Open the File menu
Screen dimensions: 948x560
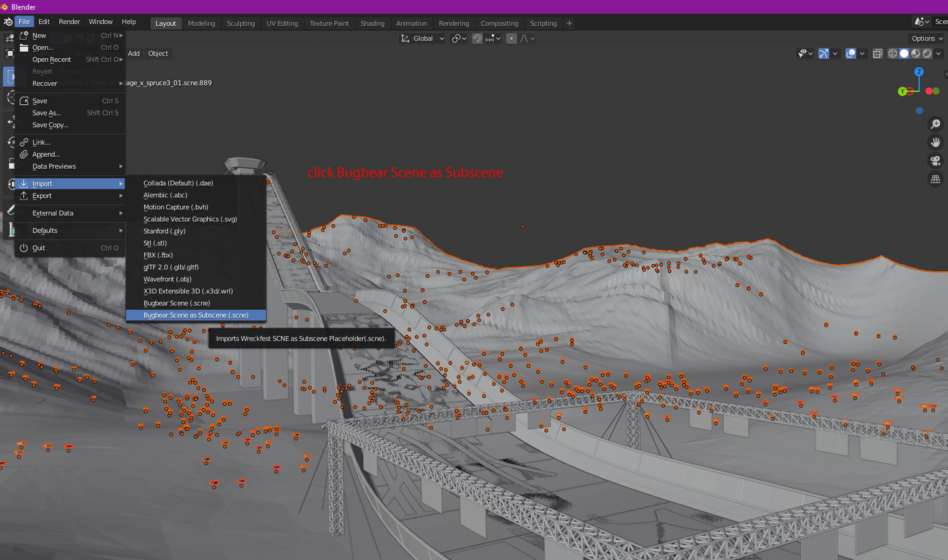tap(24, 21)
